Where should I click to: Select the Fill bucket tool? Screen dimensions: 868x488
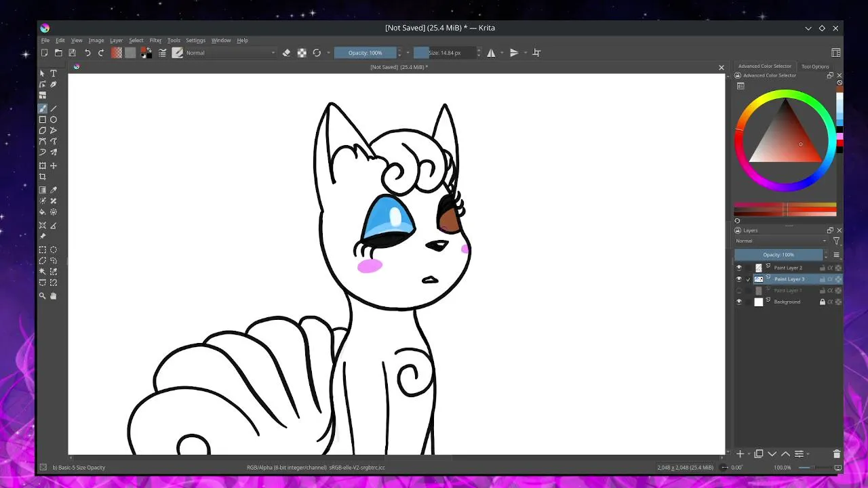click(43, 211)
